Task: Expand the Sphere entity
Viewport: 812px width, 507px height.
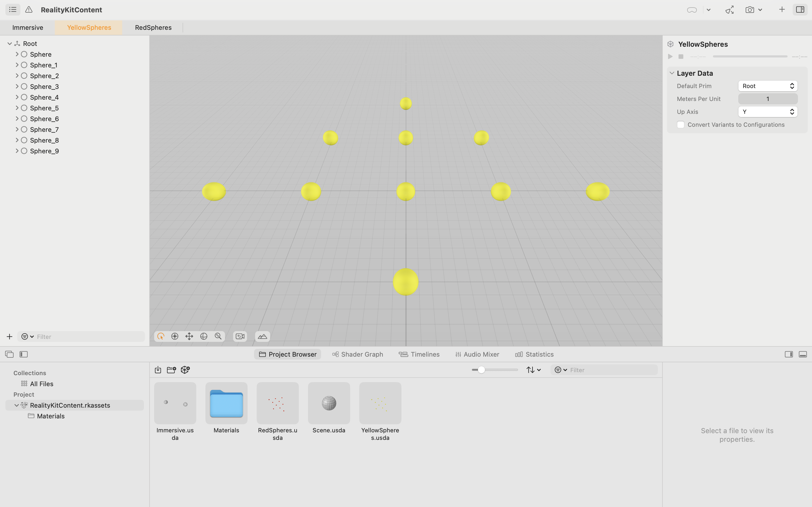Action: [17, 54]
